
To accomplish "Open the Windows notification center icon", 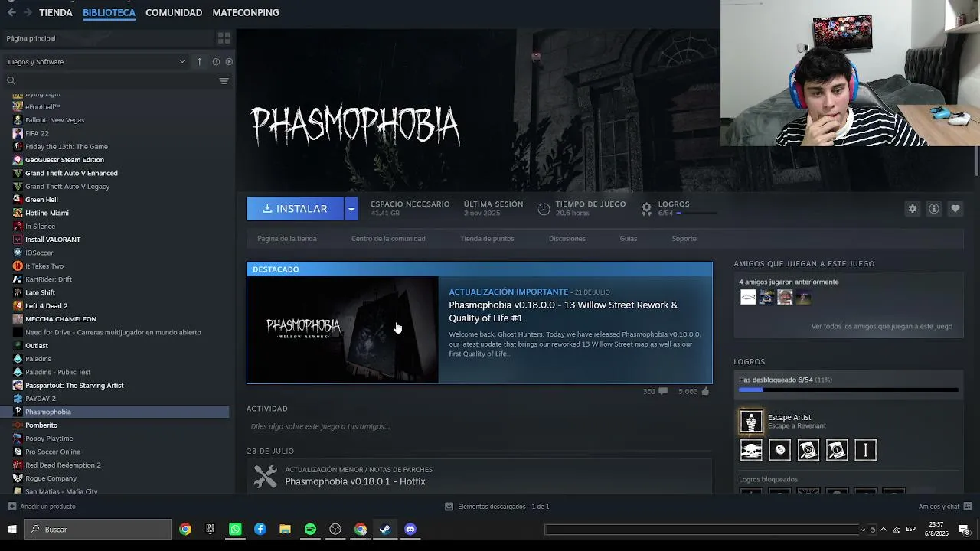I will [x=964, y=530].
